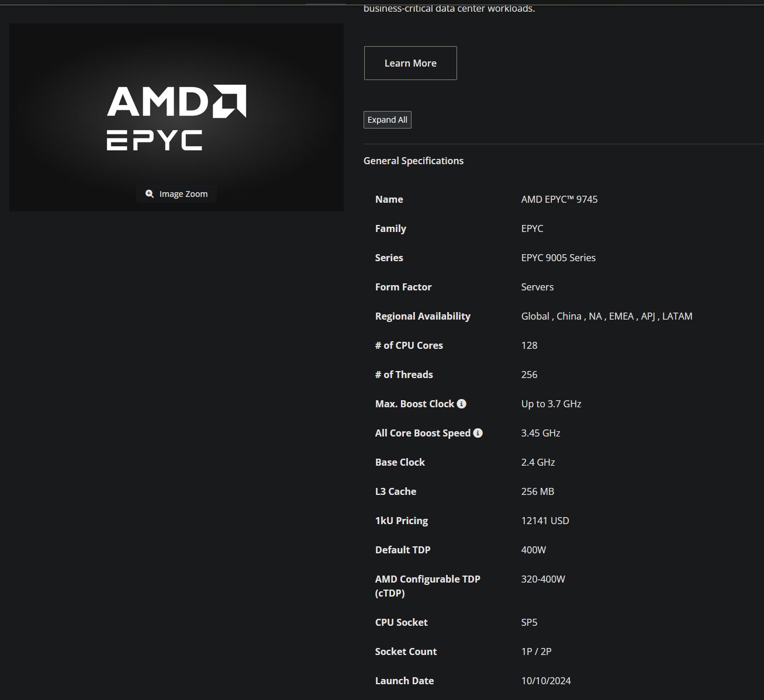
Task: Select the 128 CPU cores value
Action: 529,345
